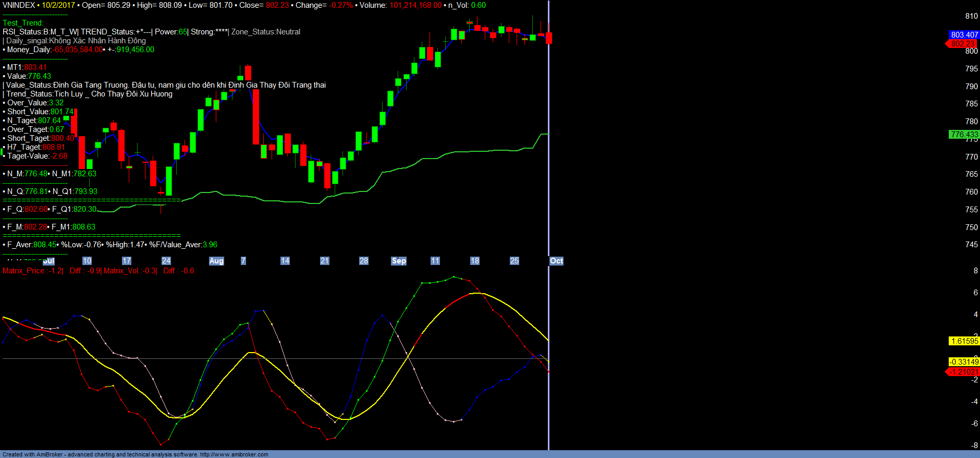Select the yellow 1.61595 indicator tag

pyautogui.click(x=964, y=341)
